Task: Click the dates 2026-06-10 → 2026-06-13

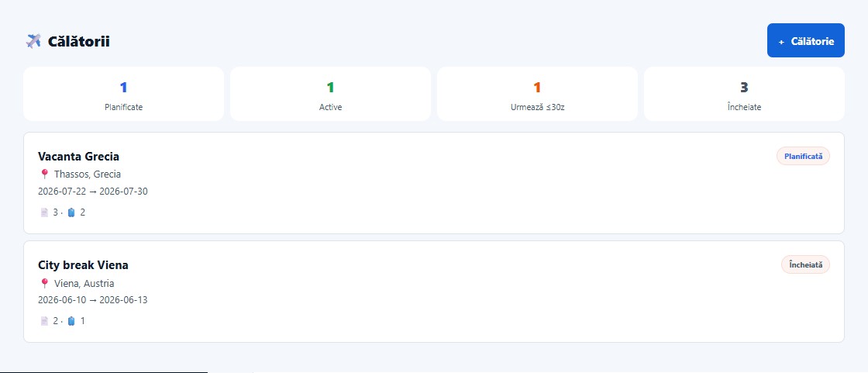Action: (x=92, y=300)
